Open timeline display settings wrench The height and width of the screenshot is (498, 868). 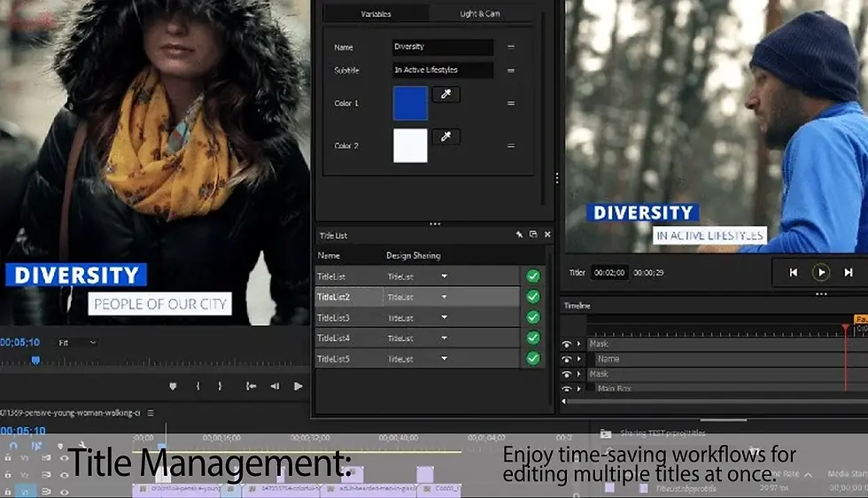tap(81, 445)
